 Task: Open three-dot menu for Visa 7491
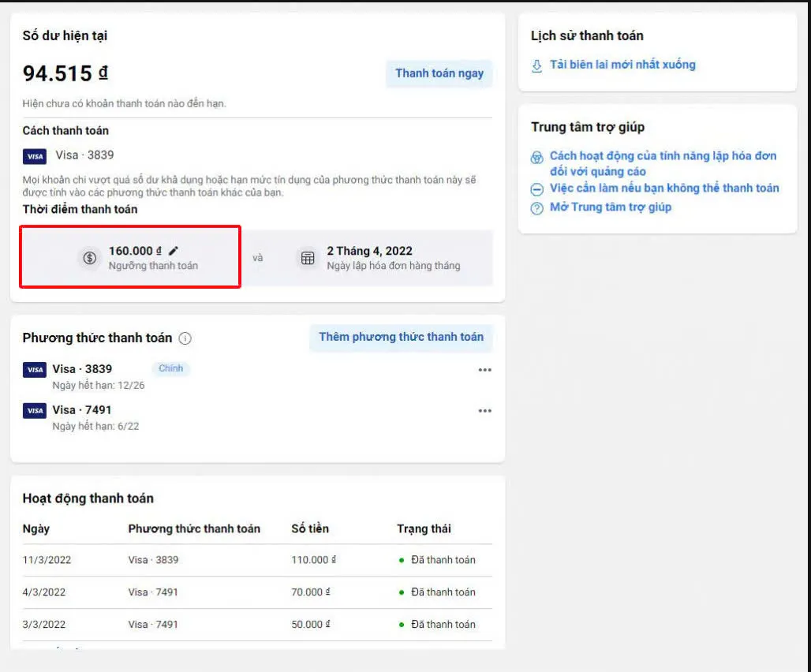click(484, 411)
